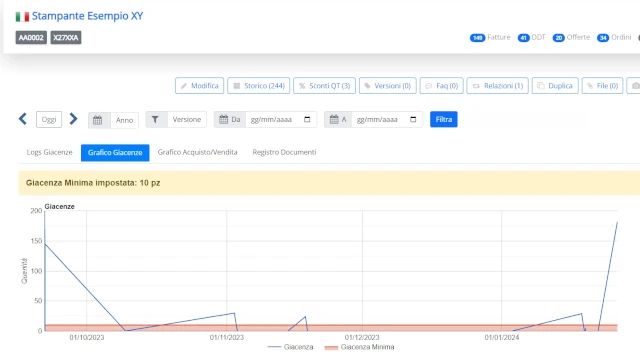640x361 pixels.
Task: Open Storico (244) history
Action: 259,86
